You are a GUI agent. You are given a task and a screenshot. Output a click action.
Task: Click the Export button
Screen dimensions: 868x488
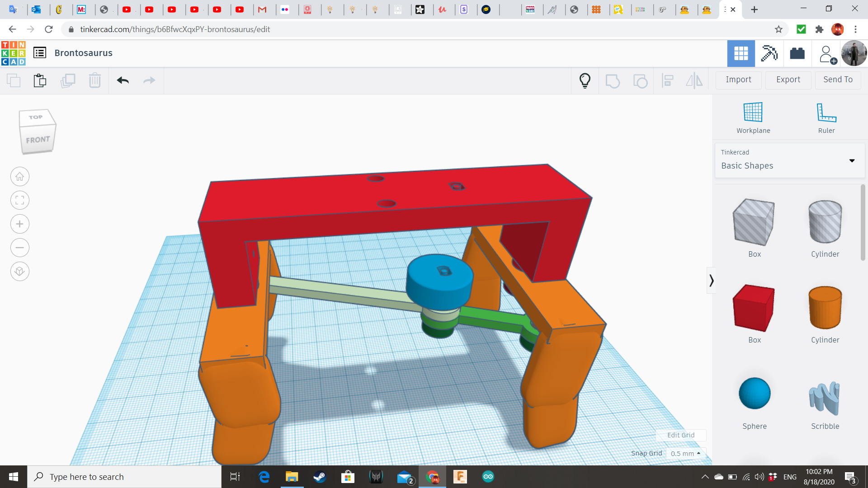point(788,80)
